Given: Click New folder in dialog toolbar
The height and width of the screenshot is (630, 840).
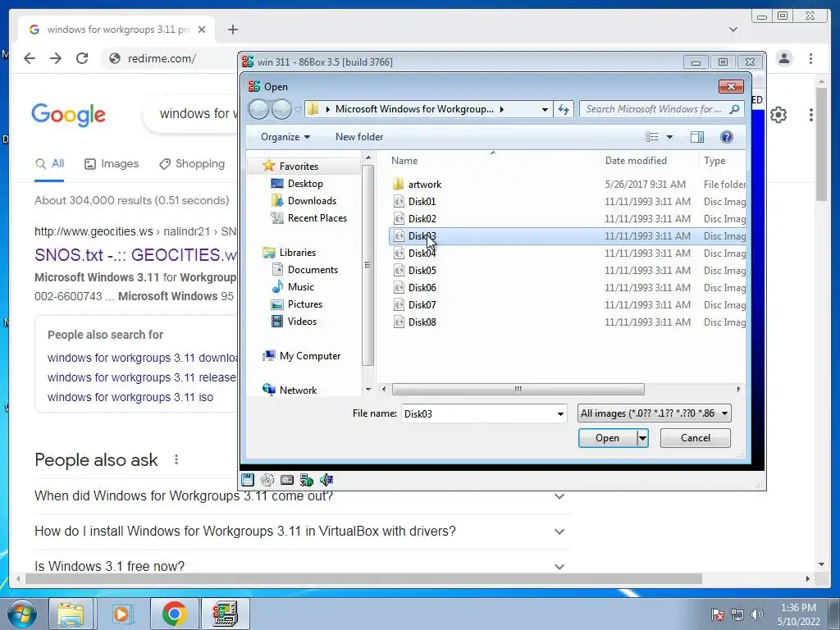Looking at the screenshot, I should [x=359, y=137].
